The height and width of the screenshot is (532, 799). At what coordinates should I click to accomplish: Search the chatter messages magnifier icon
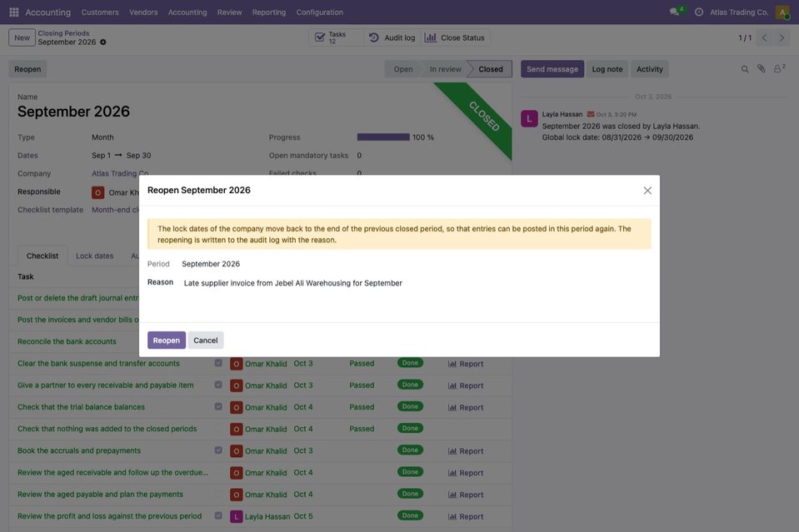coord(745,69)
